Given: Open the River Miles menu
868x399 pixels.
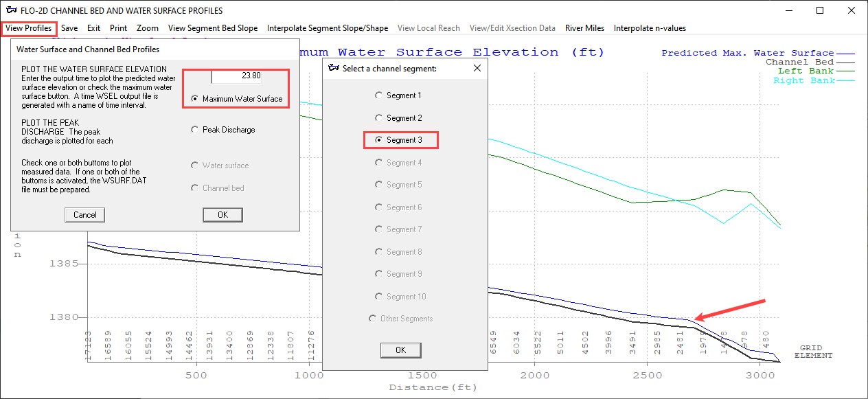Looking at the screenshot, I should pos(584,28).
